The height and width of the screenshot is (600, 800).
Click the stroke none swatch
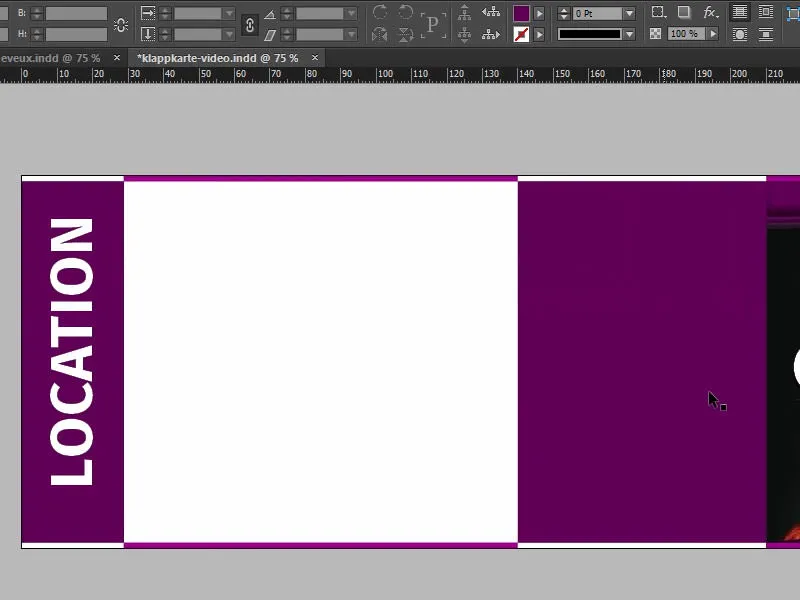pyautogui.click(x=521, y=34)
